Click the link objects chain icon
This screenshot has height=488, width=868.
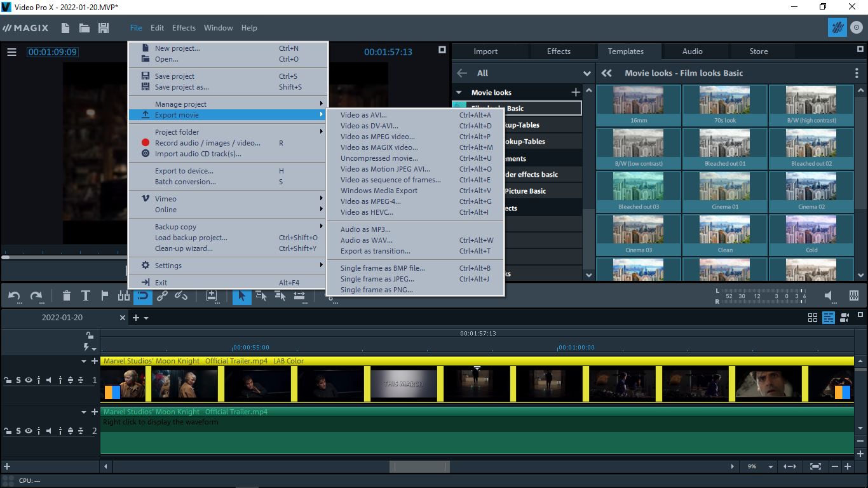click(x=162, y=295)
